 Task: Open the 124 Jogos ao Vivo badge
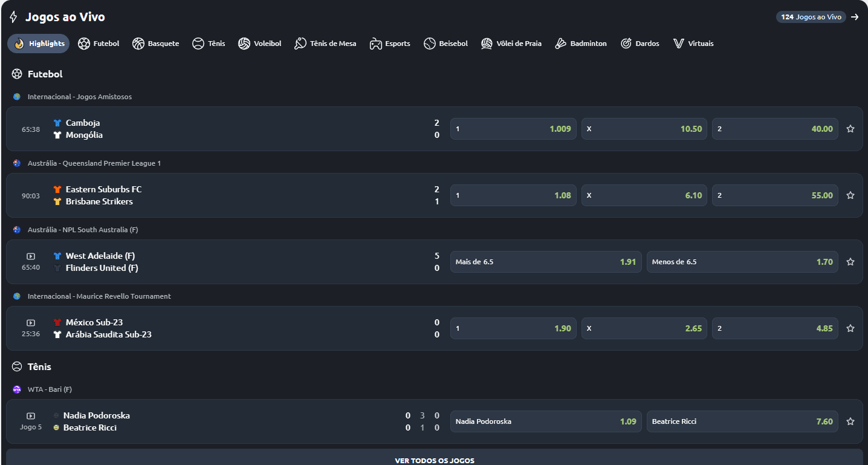811,17
